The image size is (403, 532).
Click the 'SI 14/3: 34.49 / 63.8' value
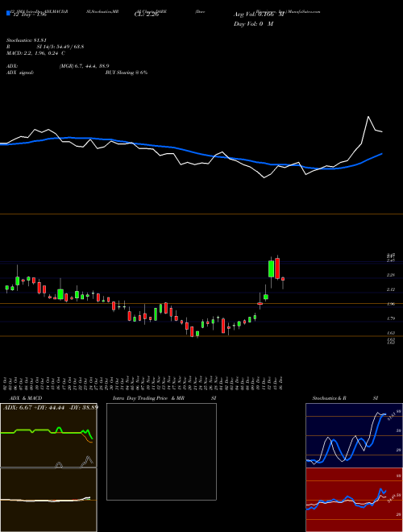60,47
